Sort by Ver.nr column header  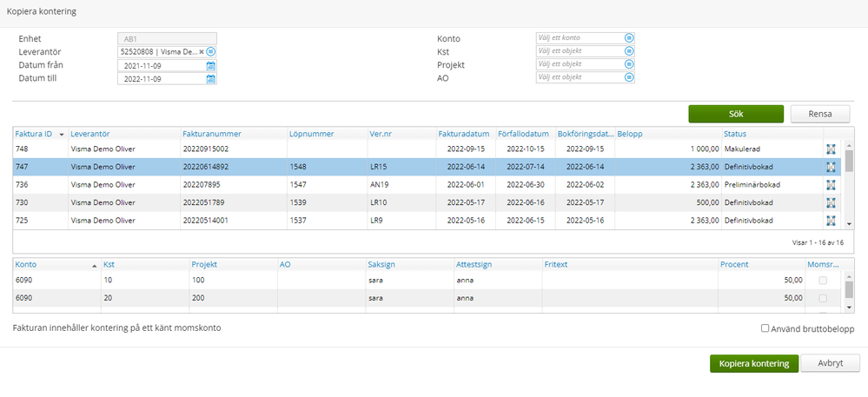coord(381,134)
